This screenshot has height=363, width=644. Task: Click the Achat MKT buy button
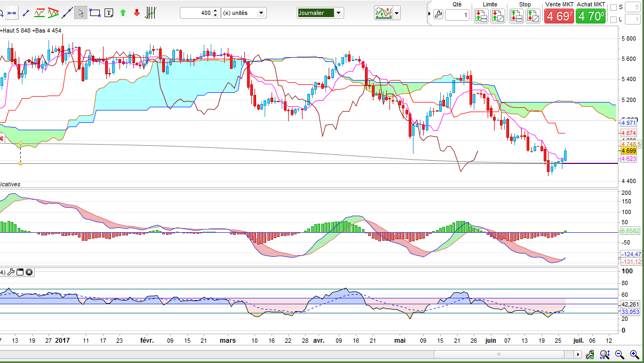tap(590, 16)
